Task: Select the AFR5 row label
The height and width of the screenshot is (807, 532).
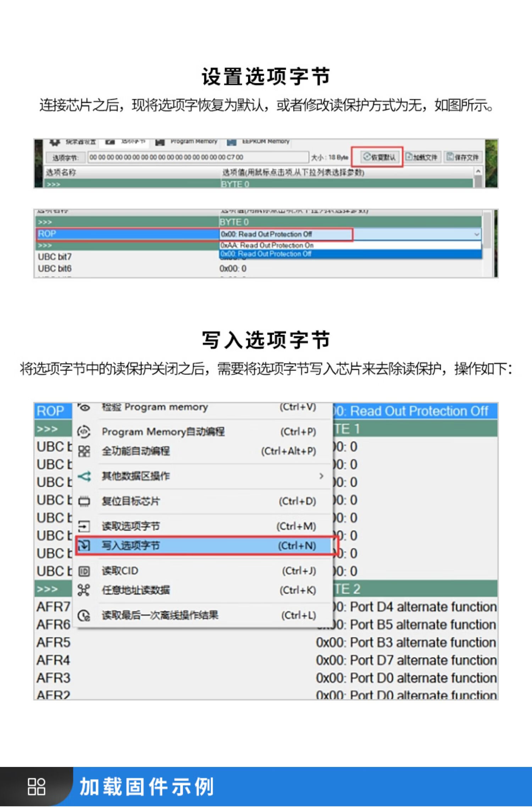Action: (x=54, y=642)
